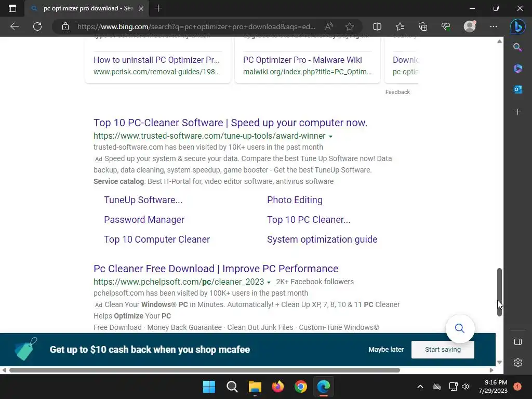Open Microsoft 365 sidebar icon

[x=517, y=69]
